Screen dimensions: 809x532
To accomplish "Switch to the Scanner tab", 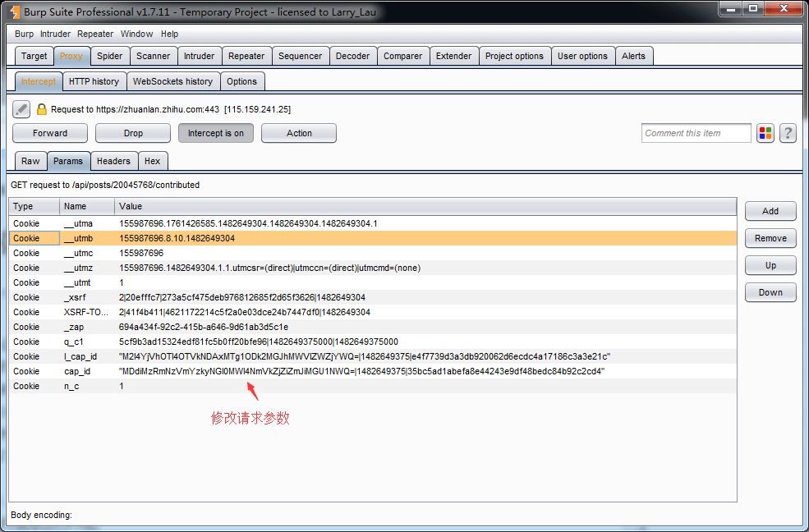I will tap(154, 56).
